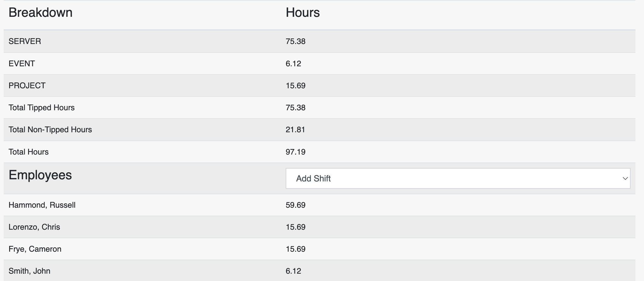Click the SERVER breakdown row label
Viewport: 644px width, 281px height.
tap(25, 41)
